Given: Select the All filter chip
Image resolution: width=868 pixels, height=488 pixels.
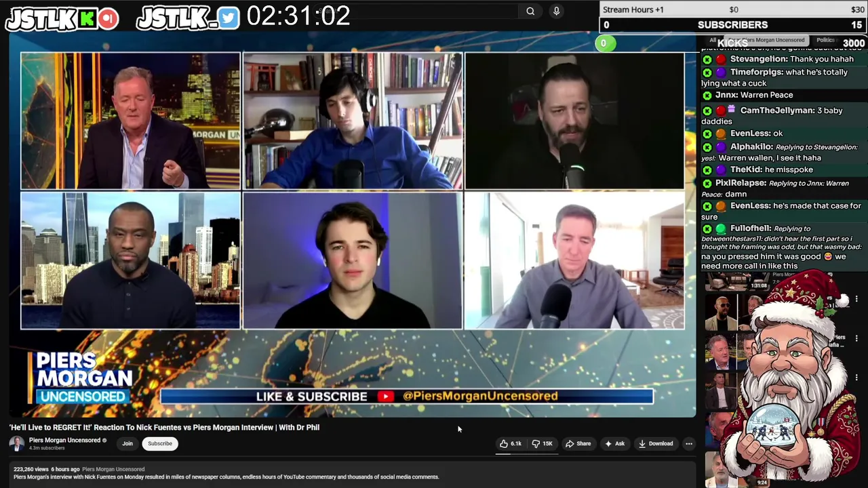Looking at the screenshot, I should (x=712, y=40).
